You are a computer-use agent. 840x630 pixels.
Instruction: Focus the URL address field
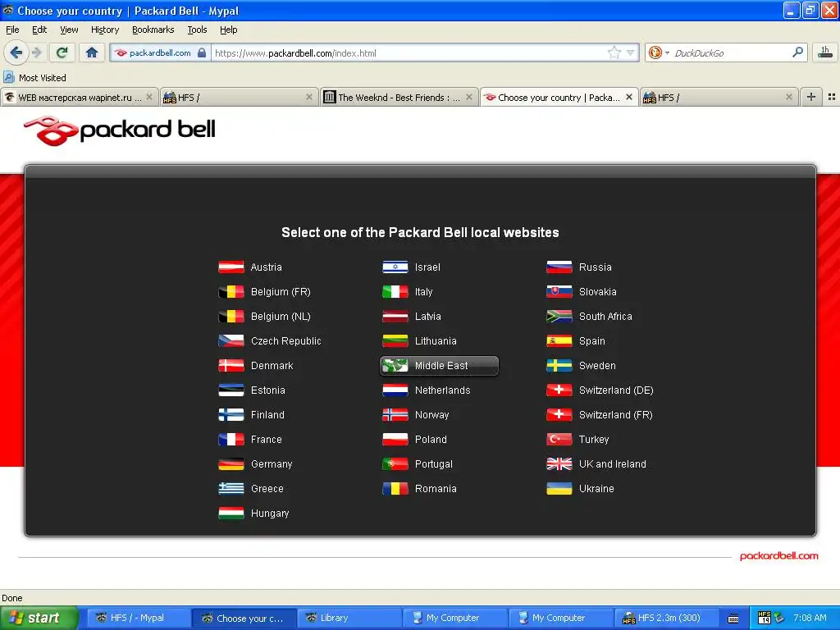[409, 52]
